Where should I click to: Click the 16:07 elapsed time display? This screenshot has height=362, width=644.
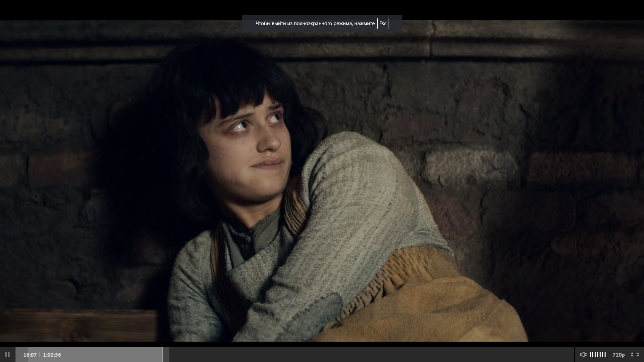30,355
